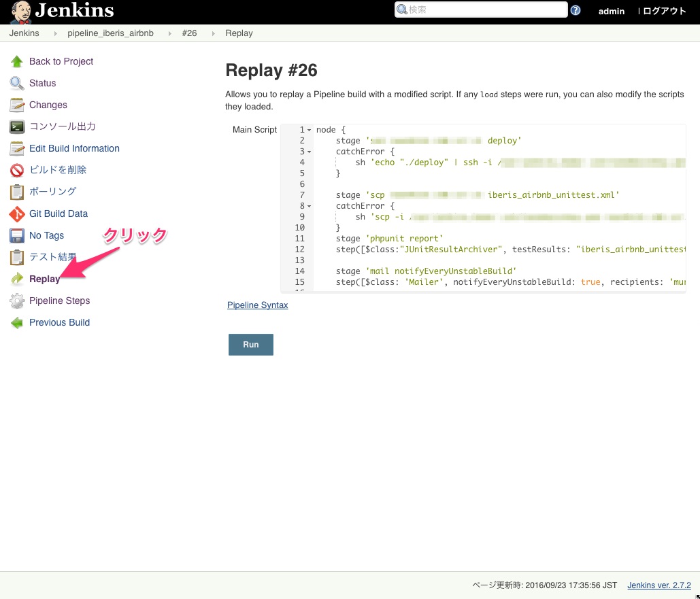This screenshot has height=599, width=700.
Task: Click the Git Build Data icon
Action: 17,213
